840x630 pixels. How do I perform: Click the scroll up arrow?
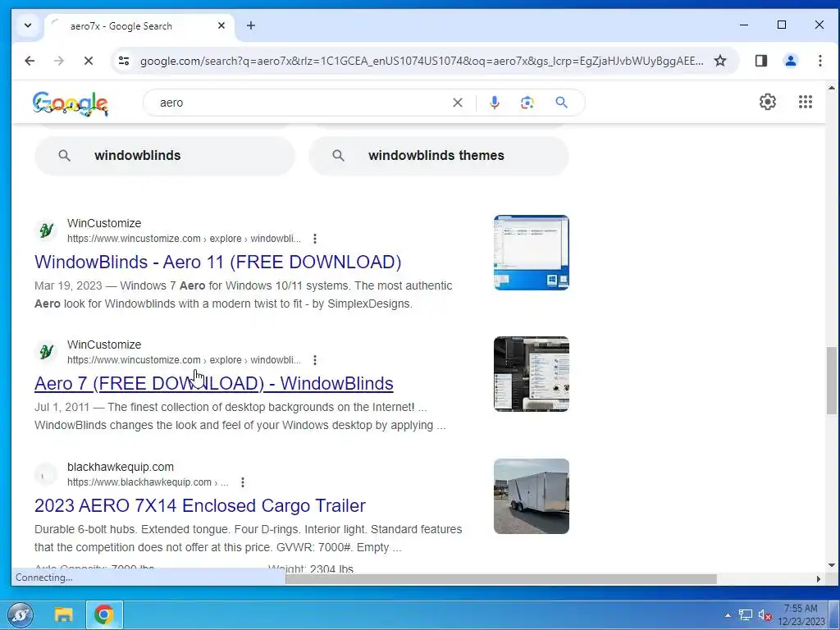[832, 87]
